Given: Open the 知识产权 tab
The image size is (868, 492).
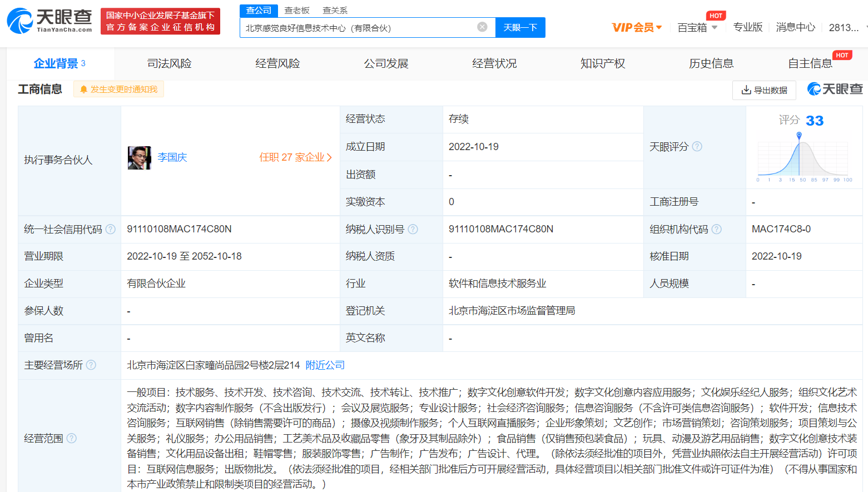Looking at the screenshot, I should point(602,63).
